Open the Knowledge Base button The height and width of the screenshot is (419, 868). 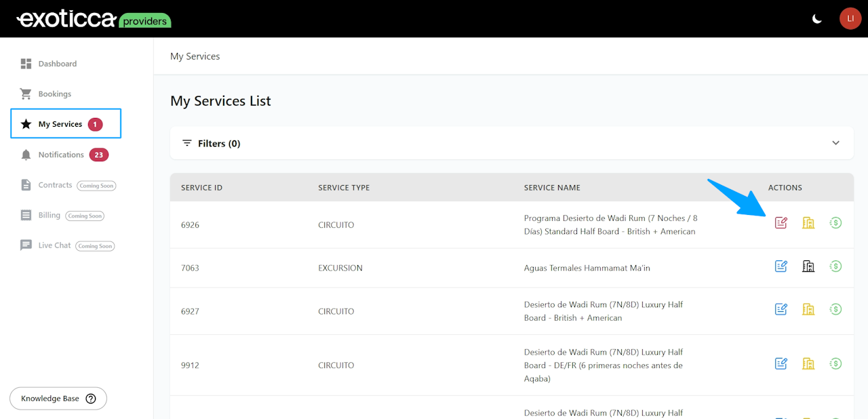click(x=58, y=399)
